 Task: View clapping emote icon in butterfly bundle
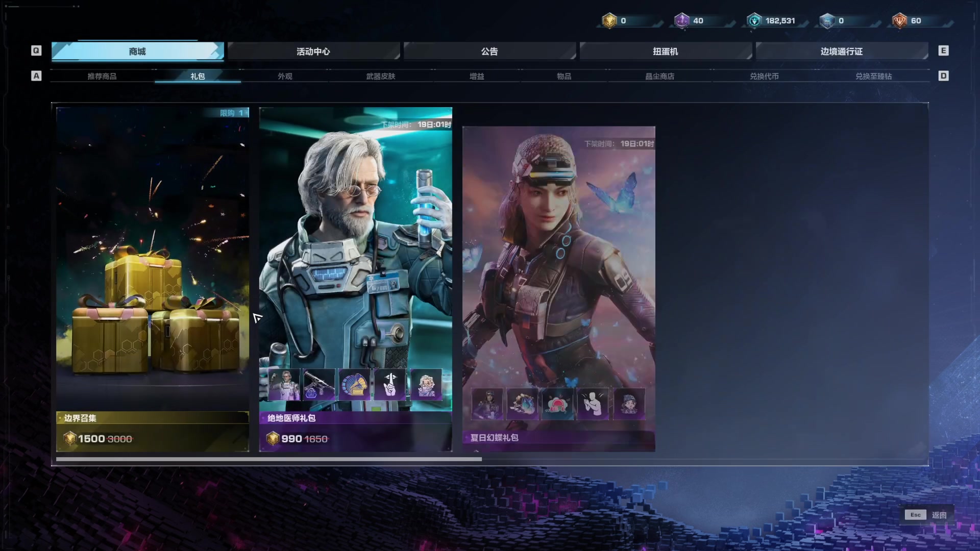594,404
